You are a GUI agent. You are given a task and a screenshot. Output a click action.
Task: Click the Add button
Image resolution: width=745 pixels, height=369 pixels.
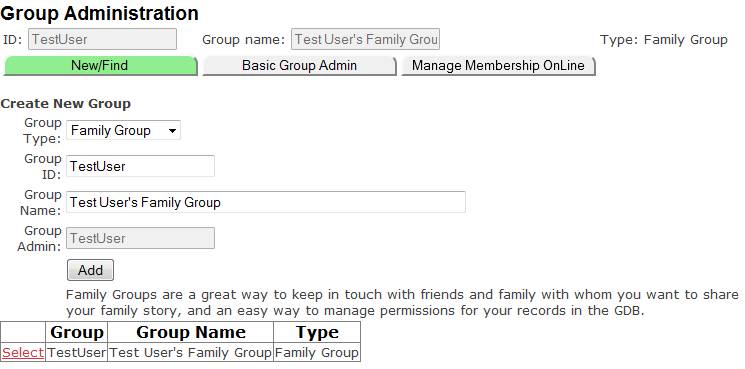tap(90, 270)
